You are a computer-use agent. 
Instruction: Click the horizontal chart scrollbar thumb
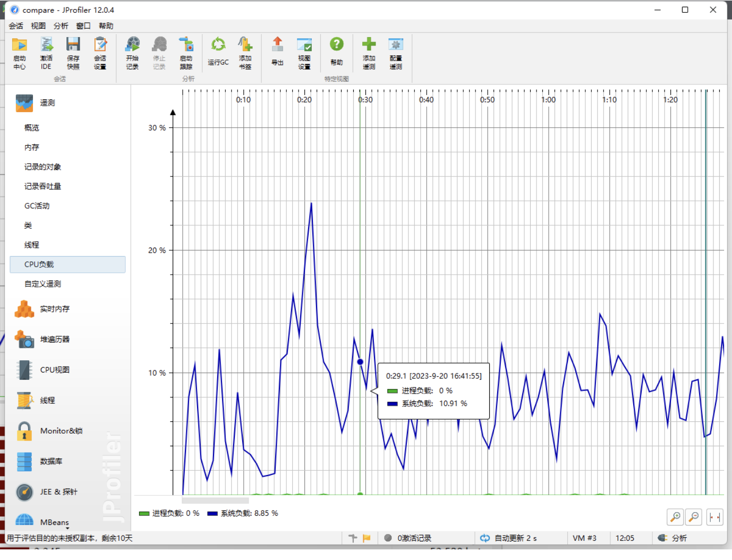coord(215,500)
